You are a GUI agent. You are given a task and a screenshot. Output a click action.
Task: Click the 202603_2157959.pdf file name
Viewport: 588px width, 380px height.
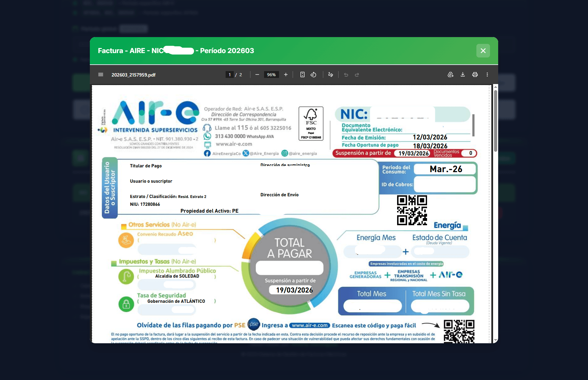click(133, 75)
